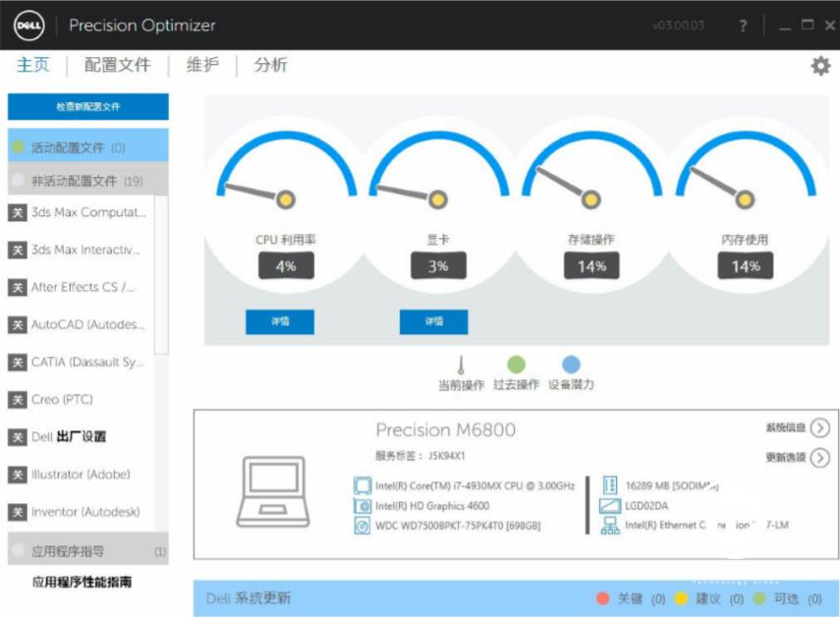Viewport: 840px width, 617px height.
Task: Click red 关键 update indicator
Action: point(602,598)
